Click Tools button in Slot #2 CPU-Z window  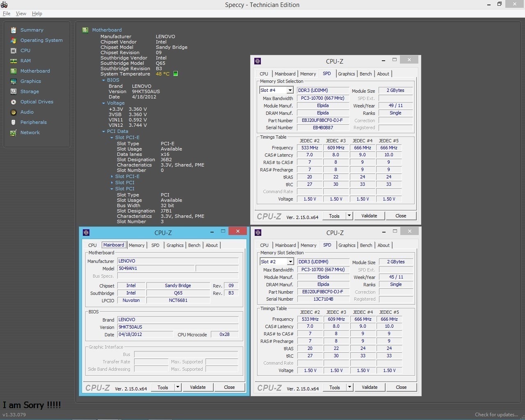pos(335,387)
